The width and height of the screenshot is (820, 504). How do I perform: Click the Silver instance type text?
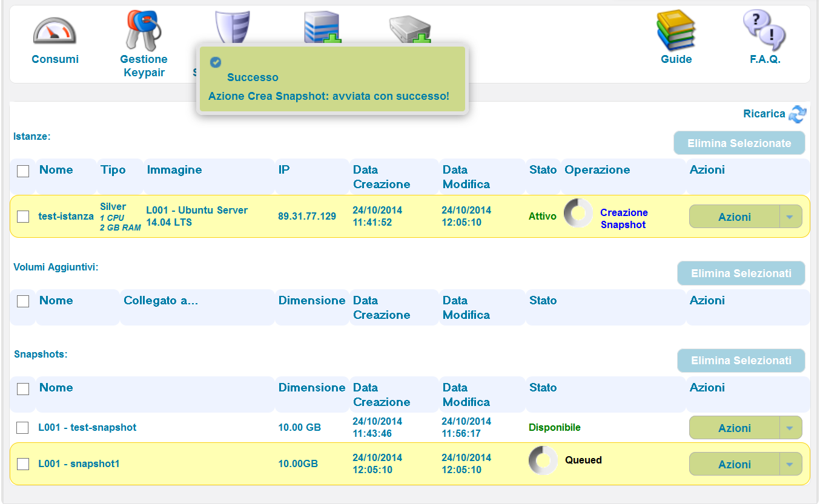(113, 206)
